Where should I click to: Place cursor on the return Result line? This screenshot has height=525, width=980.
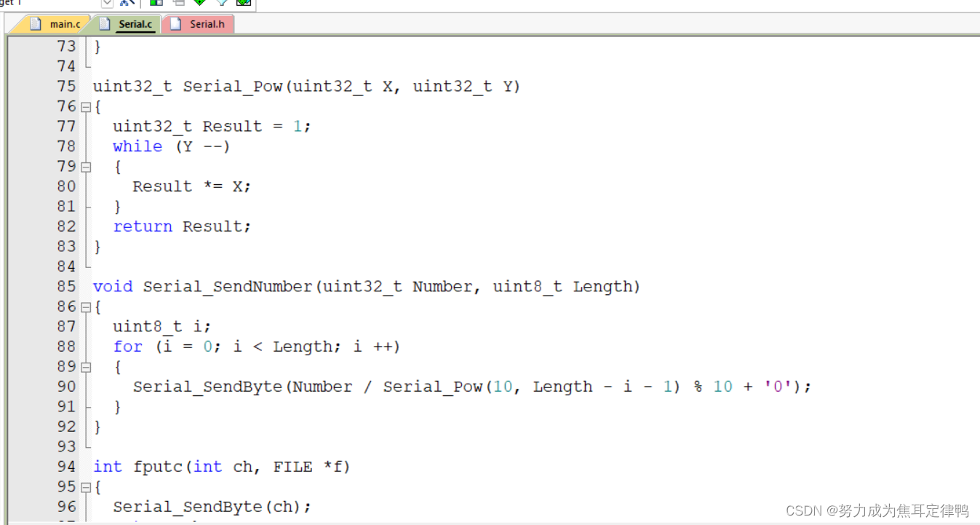click(x=182, y=226)
